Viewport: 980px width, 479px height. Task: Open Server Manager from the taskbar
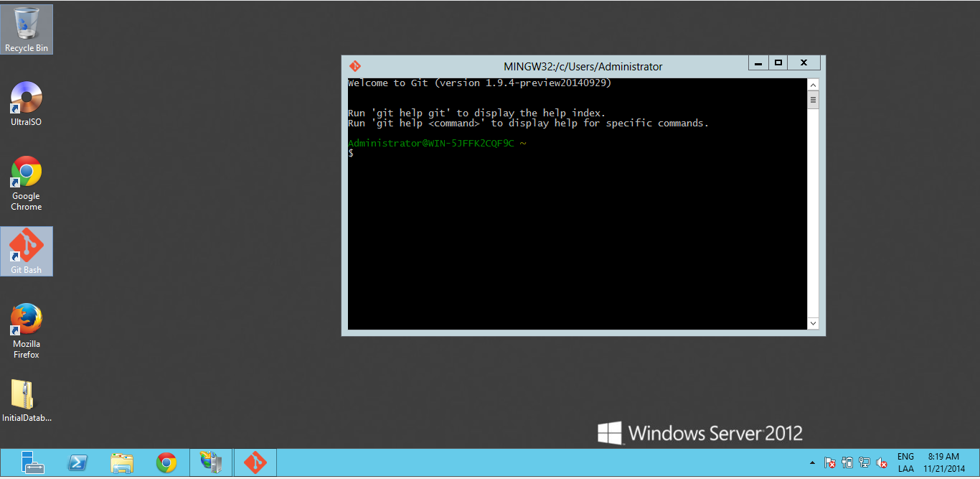32,462
